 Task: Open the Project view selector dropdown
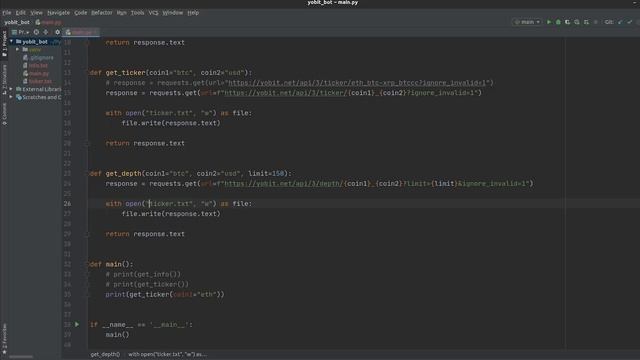tap(20, 32)
